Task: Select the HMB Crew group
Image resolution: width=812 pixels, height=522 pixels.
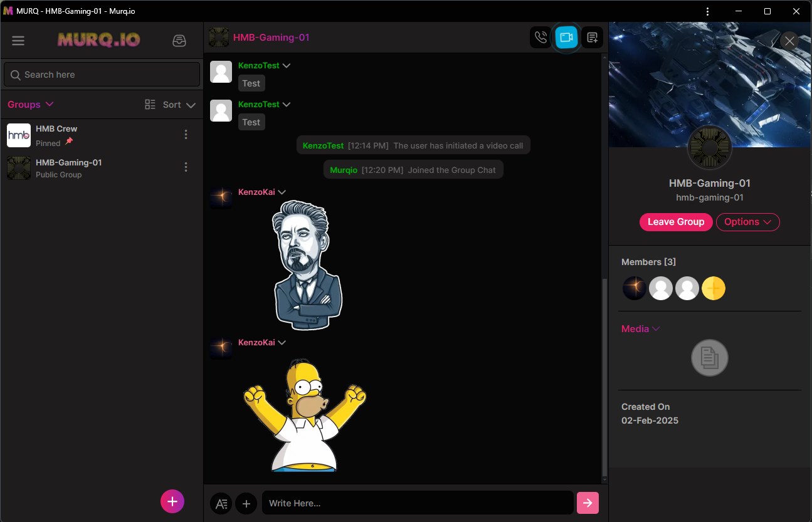Action: pos(102,135)
